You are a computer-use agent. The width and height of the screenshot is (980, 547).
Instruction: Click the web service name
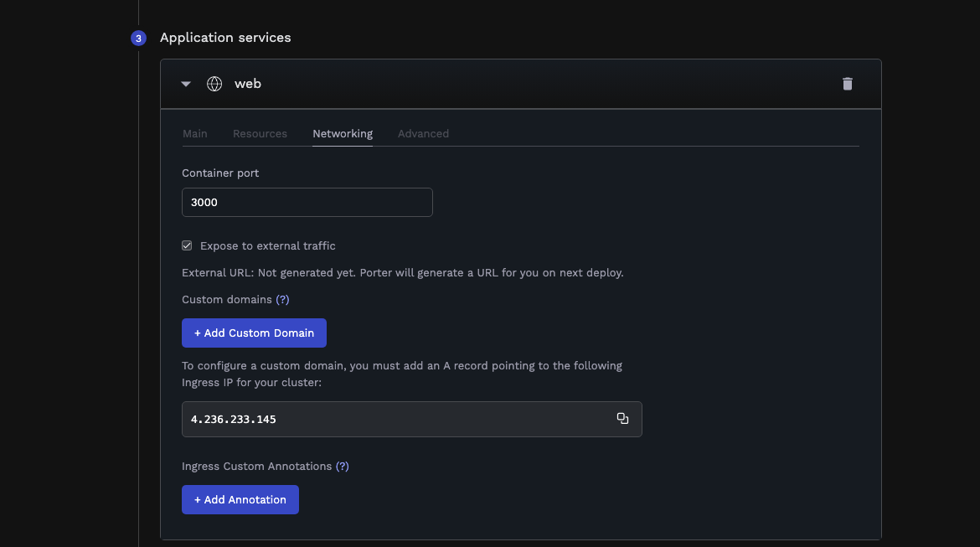click(x=247, y=84)
